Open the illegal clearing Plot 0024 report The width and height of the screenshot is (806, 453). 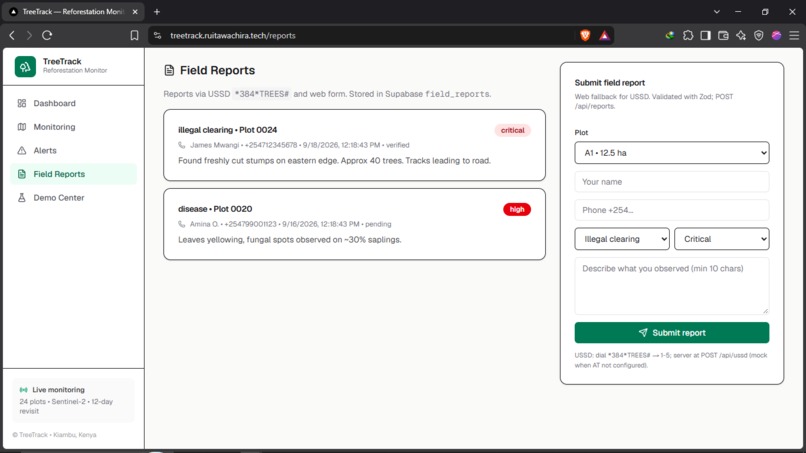pos(354,145)
